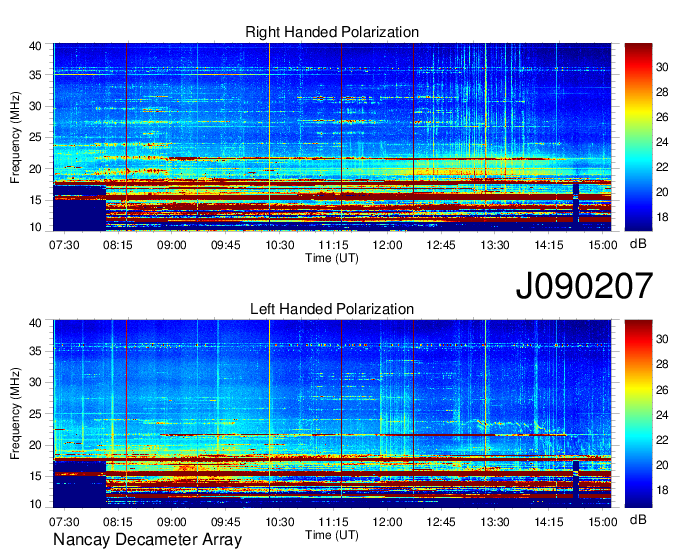Click "Time (UT)" label under Left Handed plot
The height and width of the screenshot is (552, 680).
click(332, 535)
